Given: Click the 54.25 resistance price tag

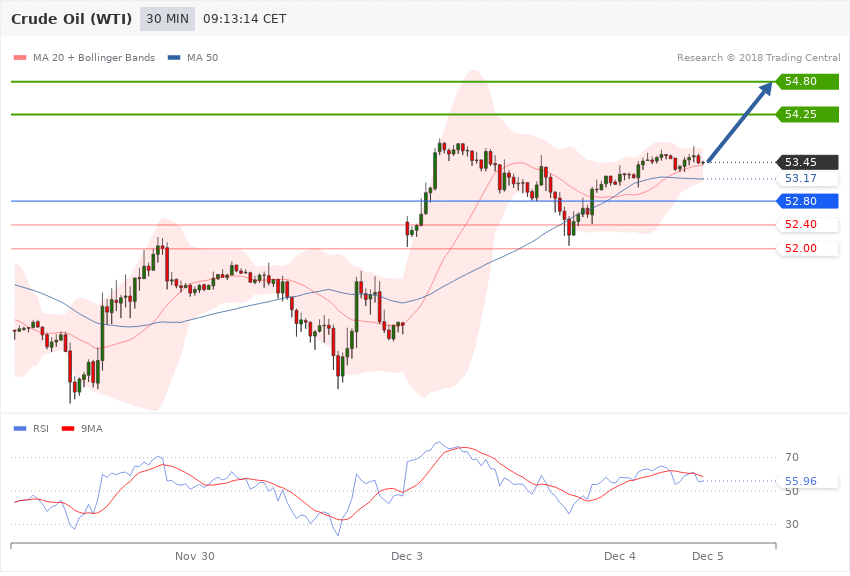Looking at the screenshot, I should coord(807,114).
